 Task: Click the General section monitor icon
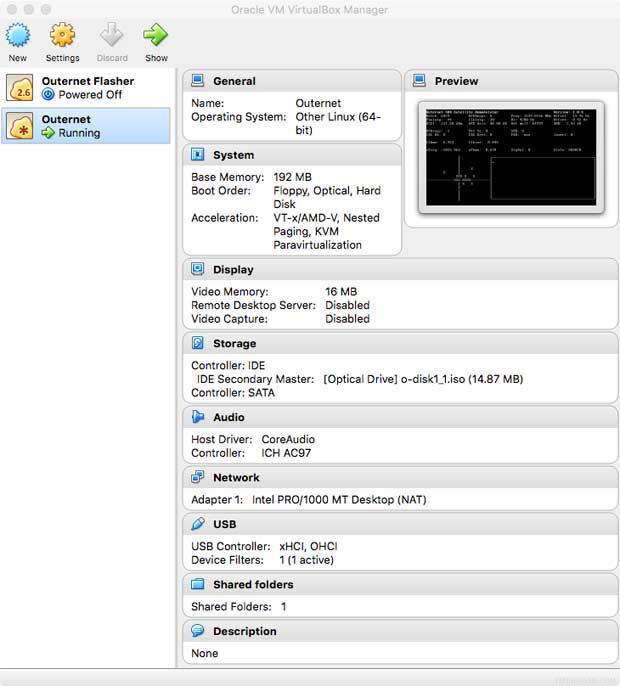(x=198, y=80)
